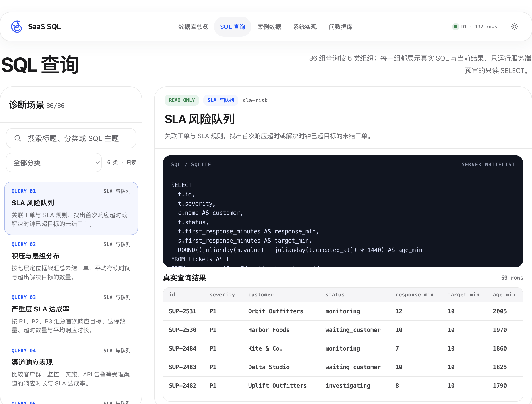Click the severity column header
532x404 pixels.
222,295
